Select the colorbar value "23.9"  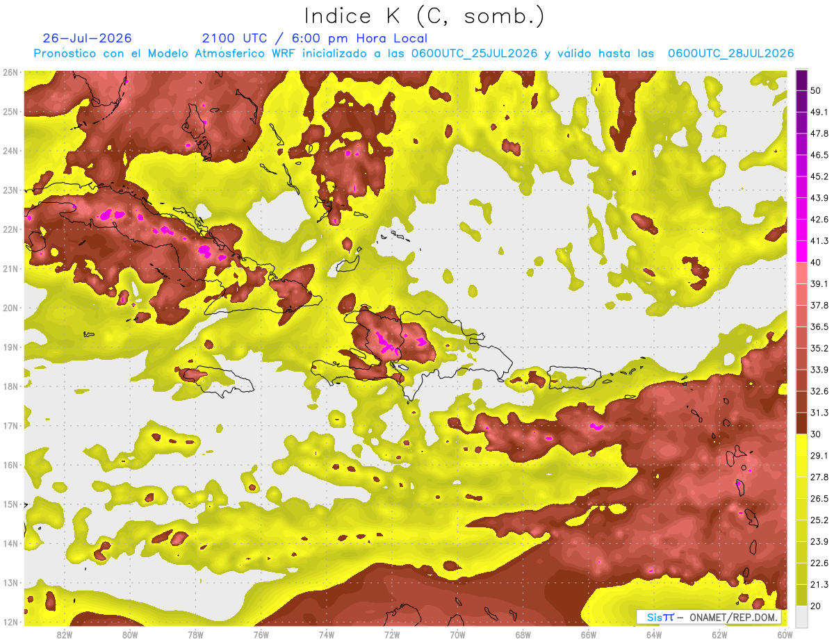tap(819, 541)
